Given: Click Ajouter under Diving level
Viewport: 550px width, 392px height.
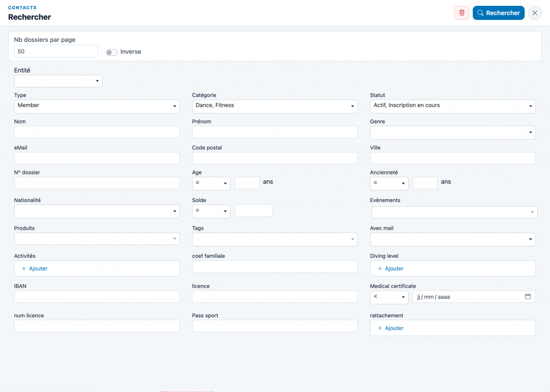Looking at the screenshot, I should point(390,268).
